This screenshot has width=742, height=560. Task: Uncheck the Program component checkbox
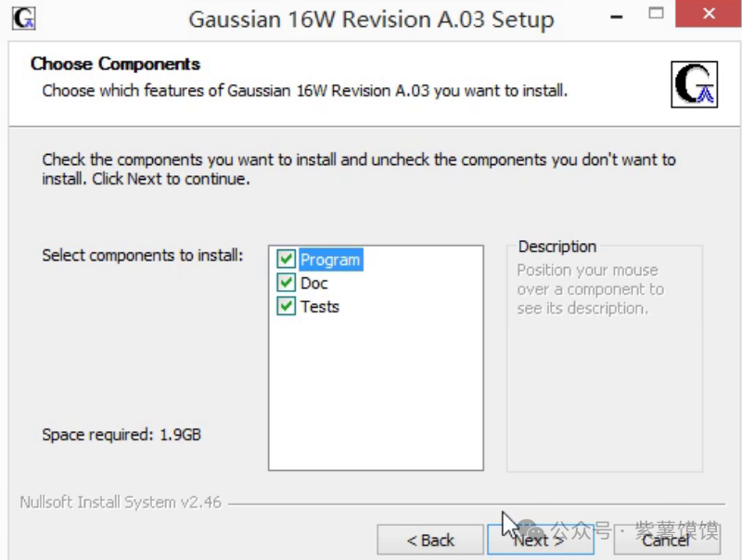click(x=287, y=260)
